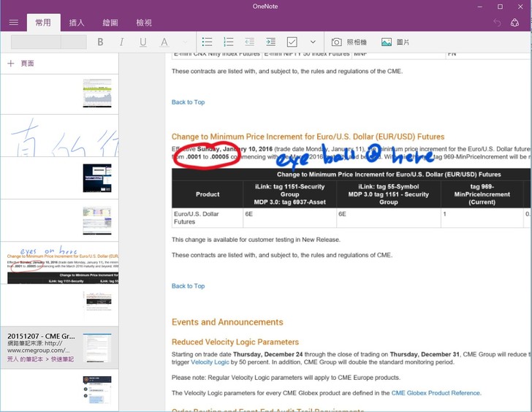Open the hamburger navigation menu
Screen dimensions: 532x412
click(x=13, y=23)
